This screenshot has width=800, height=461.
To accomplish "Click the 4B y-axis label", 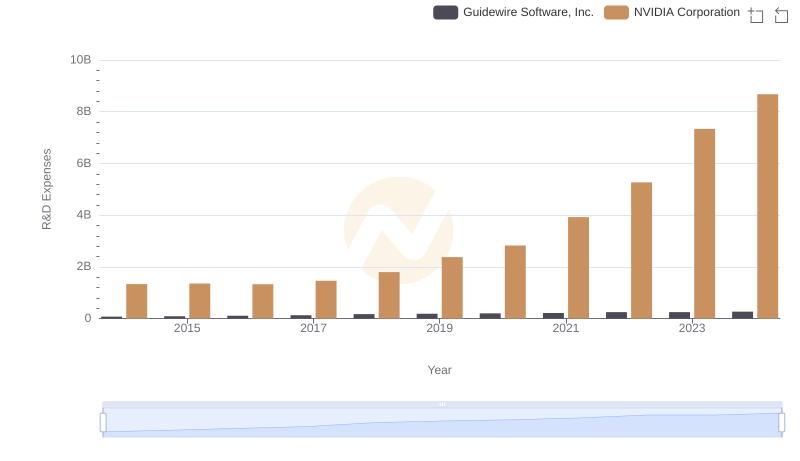I will coord(84,215).
